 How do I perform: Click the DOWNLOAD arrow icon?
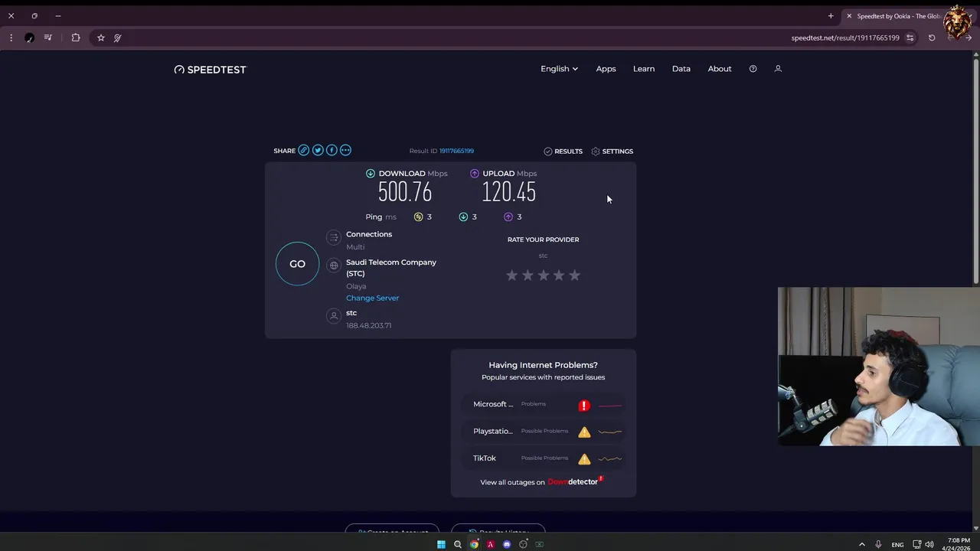point(371,174)
